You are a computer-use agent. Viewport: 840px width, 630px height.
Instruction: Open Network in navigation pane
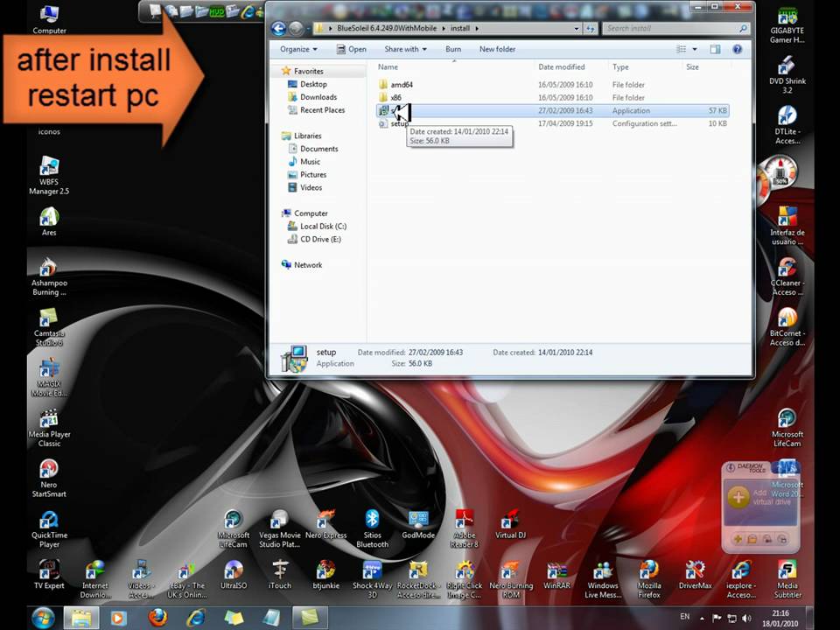(302, 264)
